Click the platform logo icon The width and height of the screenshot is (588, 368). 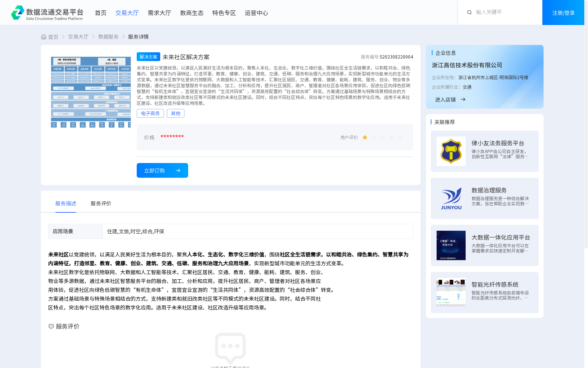tap(18, 13)
